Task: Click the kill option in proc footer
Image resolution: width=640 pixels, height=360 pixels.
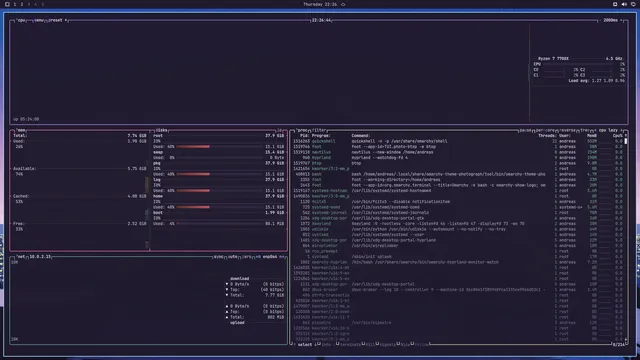Action: [x=370, y=345]
